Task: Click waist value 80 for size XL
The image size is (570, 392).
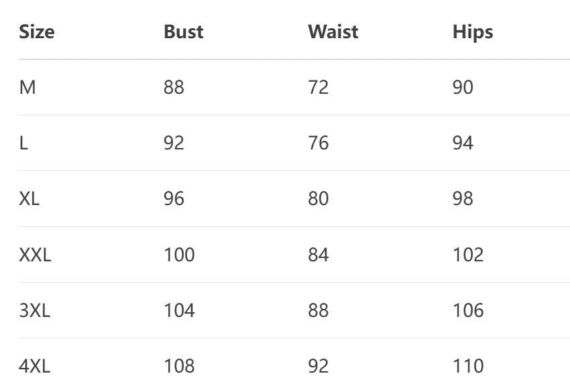Action: pos(318,199)
